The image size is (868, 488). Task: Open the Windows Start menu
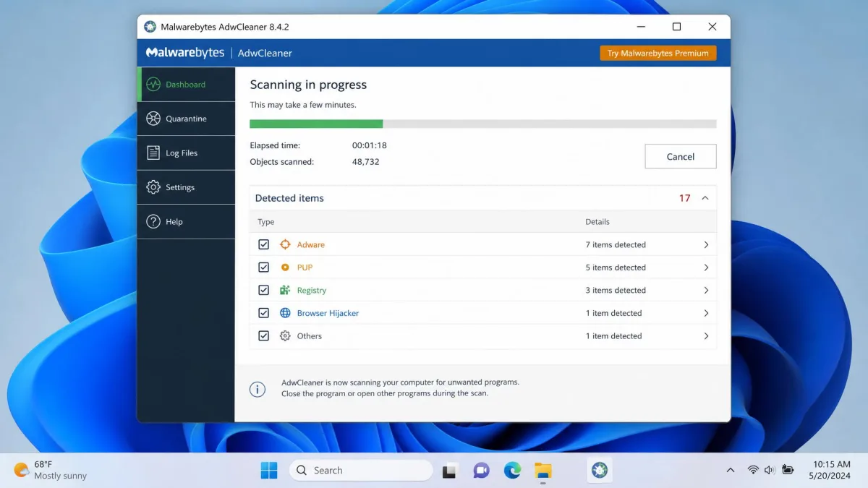(x=269, y=471)
